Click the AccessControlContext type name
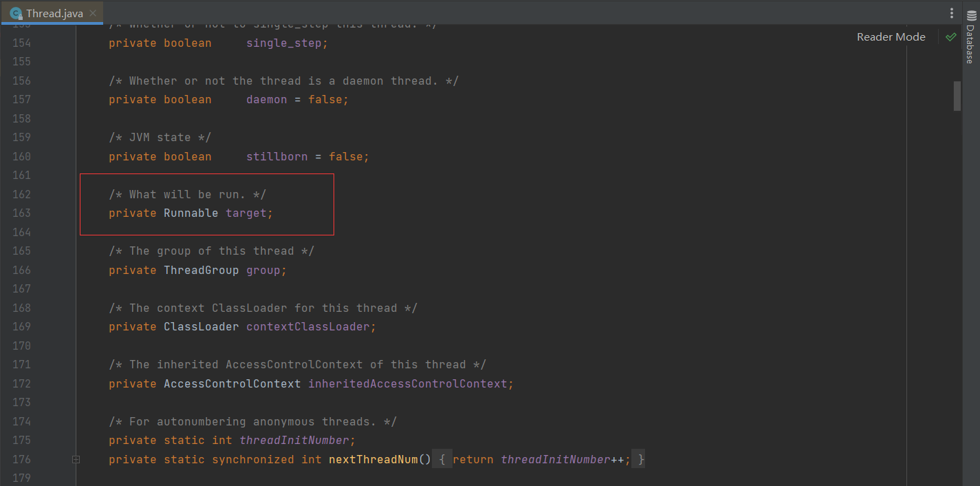The width and height of the screenshot is (980, 486). (232, 383)
